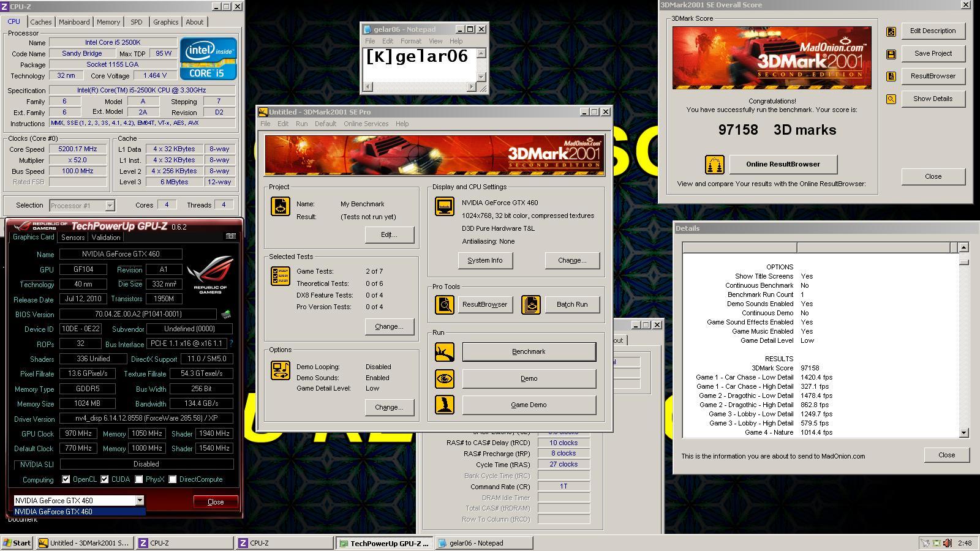Enable the DirectCompute checkbox
980x551 pixels.
[173, 479]
